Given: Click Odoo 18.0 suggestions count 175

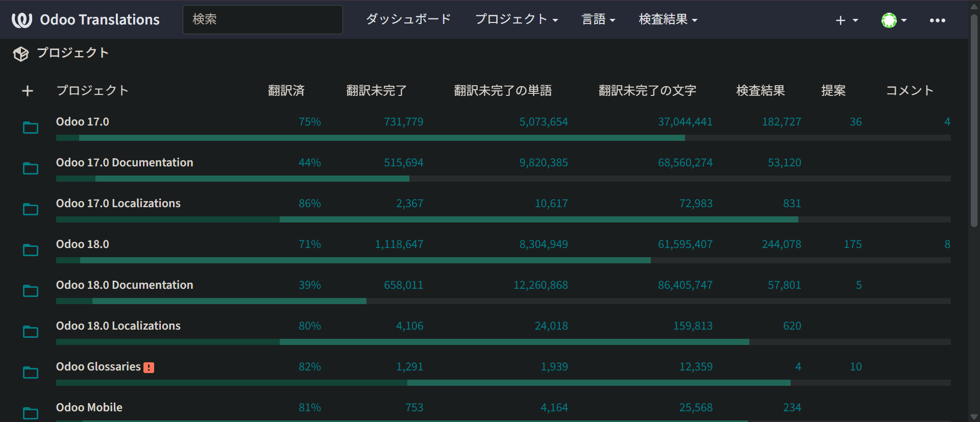Looking at the screenshot, I should [x=853, y=244].
